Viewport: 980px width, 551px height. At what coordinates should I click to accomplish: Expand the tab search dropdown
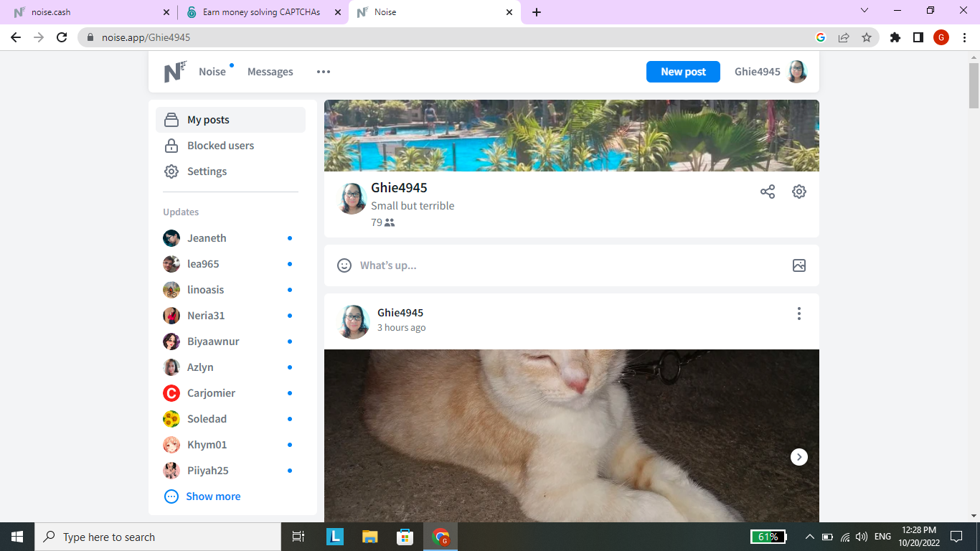tap(864, 11)
